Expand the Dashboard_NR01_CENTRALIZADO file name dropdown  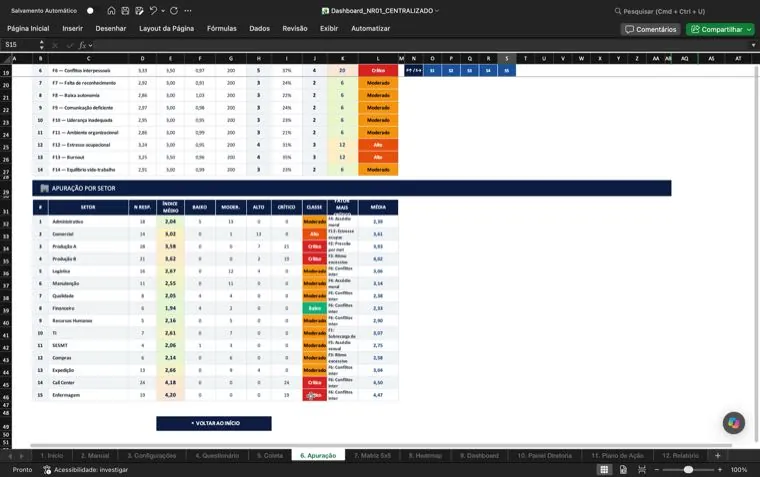pyautogui.click(x=437, y=11)
